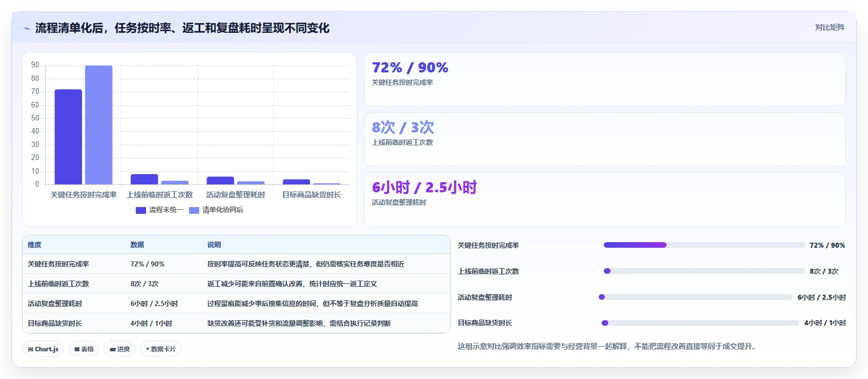Click the lightning icon beside the headline
Image resolution: width=868 pixels, height=379 pixels.
tap(27, 28)
